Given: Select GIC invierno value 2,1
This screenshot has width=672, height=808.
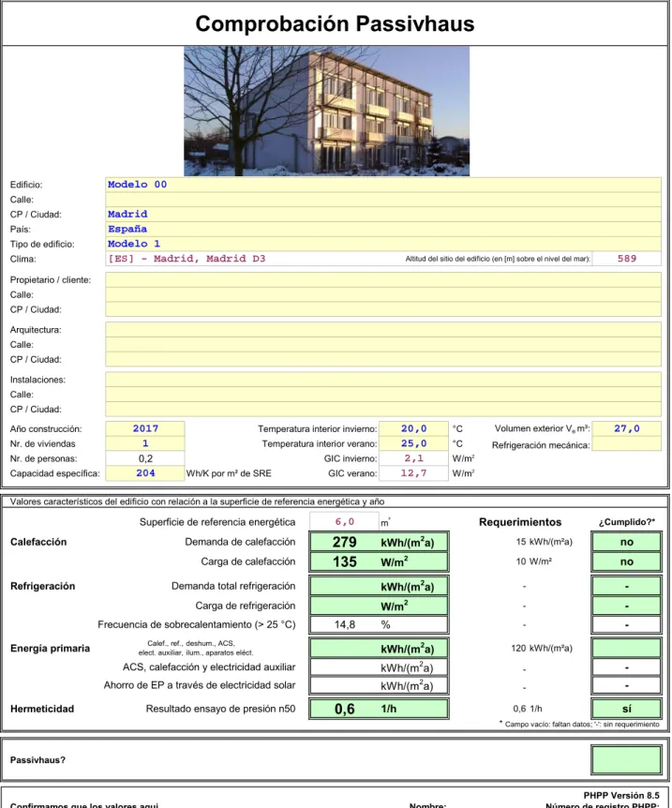Looking at the screenshot, I should click(x=414, y=458).
